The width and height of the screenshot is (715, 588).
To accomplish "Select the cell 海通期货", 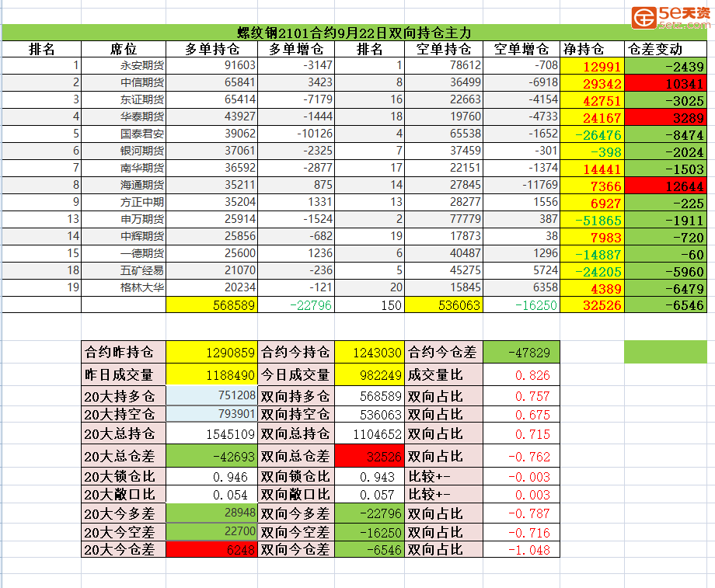I will tap(124, 186).
